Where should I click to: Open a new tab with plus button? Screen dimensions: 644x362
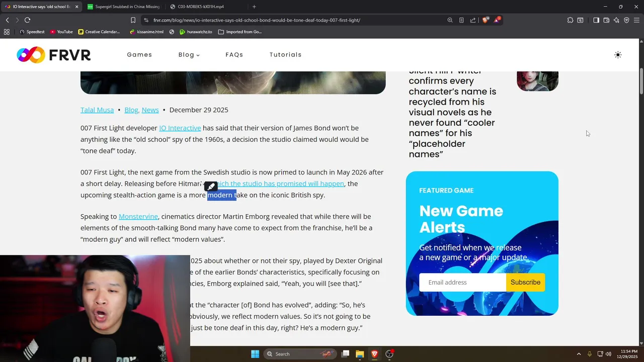254,7
